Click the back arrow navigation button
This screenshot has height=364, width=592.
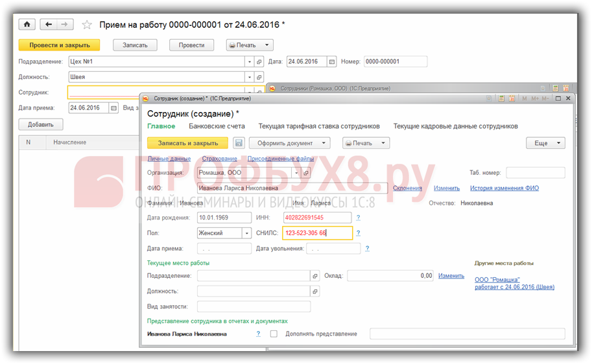coord(49,25)
